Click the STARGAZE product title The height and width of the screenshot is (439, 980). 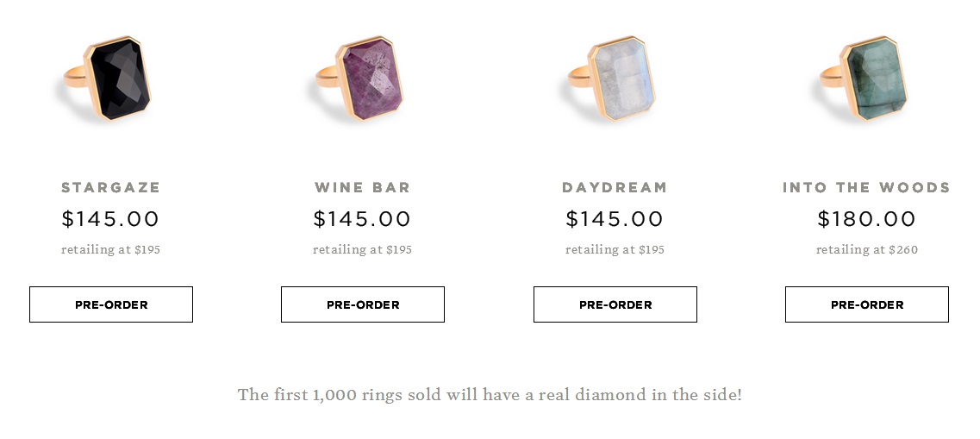click(111, 187)
